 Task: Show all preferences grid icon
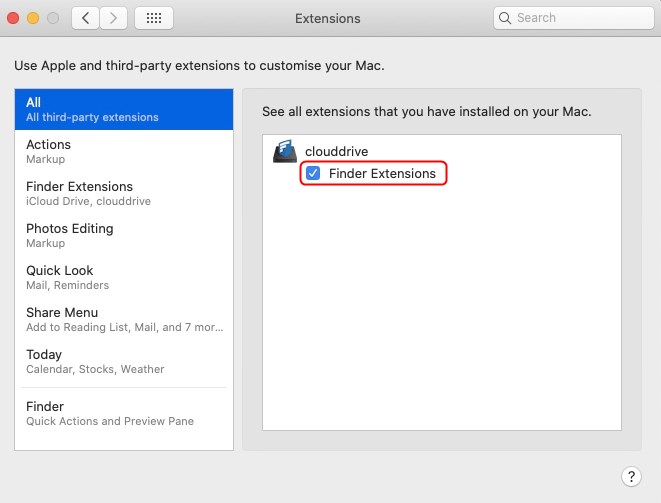tap(154, 18)
